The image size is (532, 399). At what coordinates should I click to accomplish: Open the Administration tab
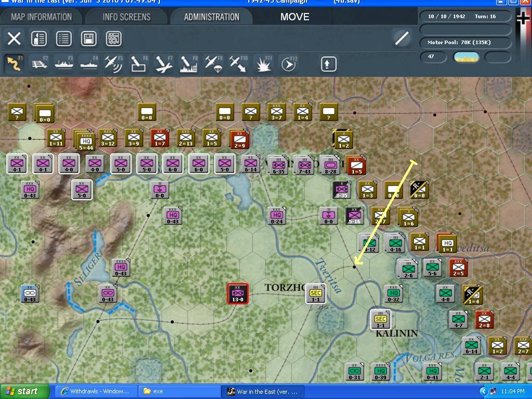click(212, 17)
